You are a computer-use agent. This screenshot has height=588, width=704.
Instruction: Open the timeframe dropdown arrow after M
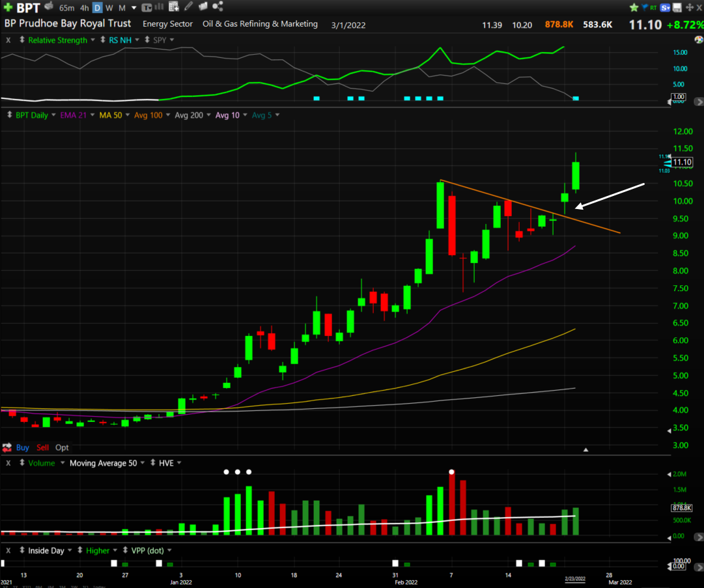134,8
